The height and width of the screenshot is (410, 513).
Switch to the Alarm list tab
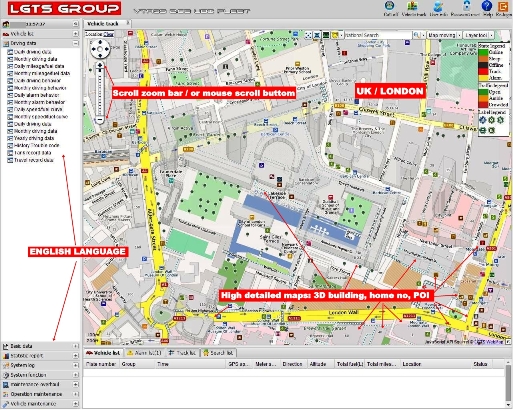click(144, 353)
